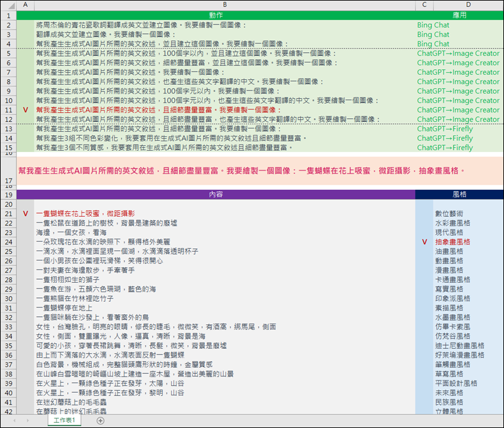Click the purple 內容 header cell
The height and width of the screenshot is (428, 504).
(216, 195)
